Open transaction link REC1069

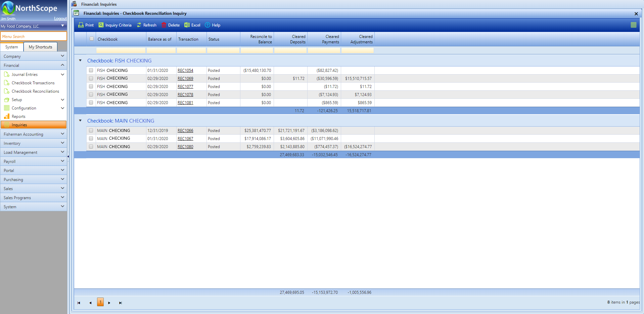pyautogui.click(x=185, y=79)
